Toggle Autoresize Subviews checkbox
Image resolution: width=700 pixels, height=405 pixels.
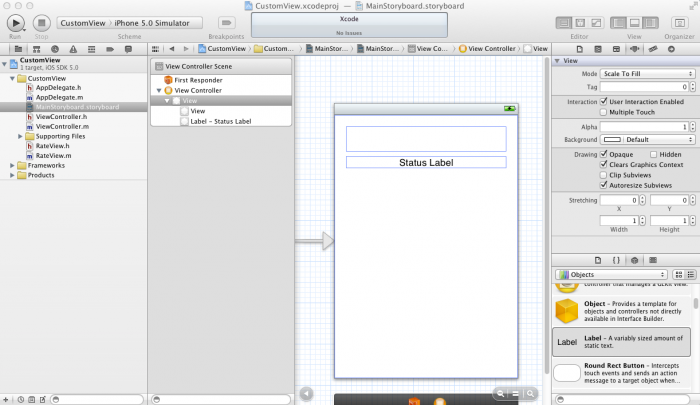click(x=604, y=185)
